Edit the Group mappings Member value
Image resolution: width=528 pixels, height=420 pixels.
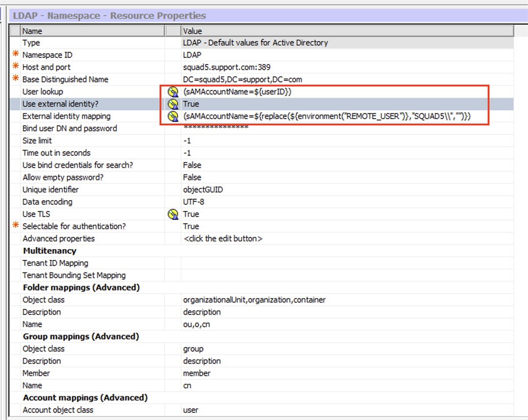coord(197,373)
